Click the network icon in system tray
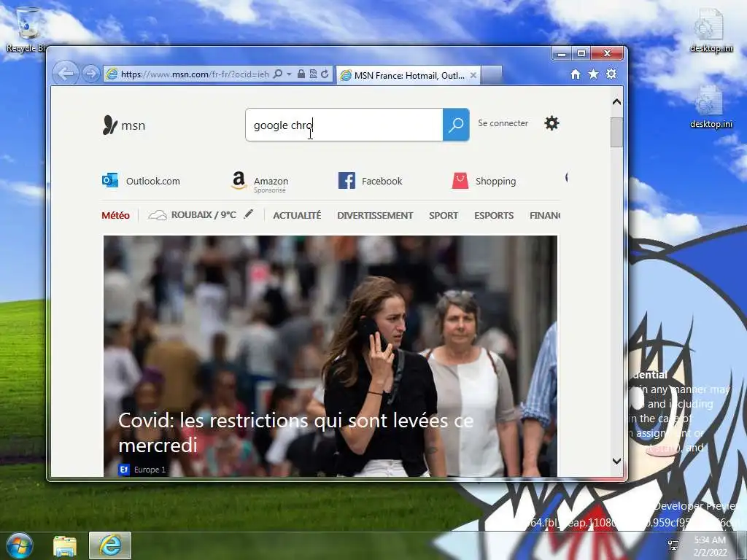The height and width of the screenshot is (560, 747). pos(673,545)
